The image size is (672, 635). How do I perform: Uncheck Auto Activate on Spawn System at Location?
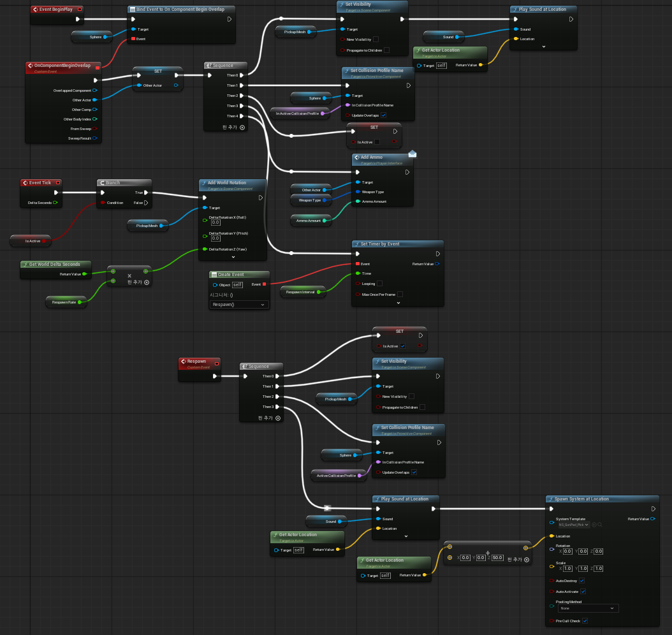(583, 591)
